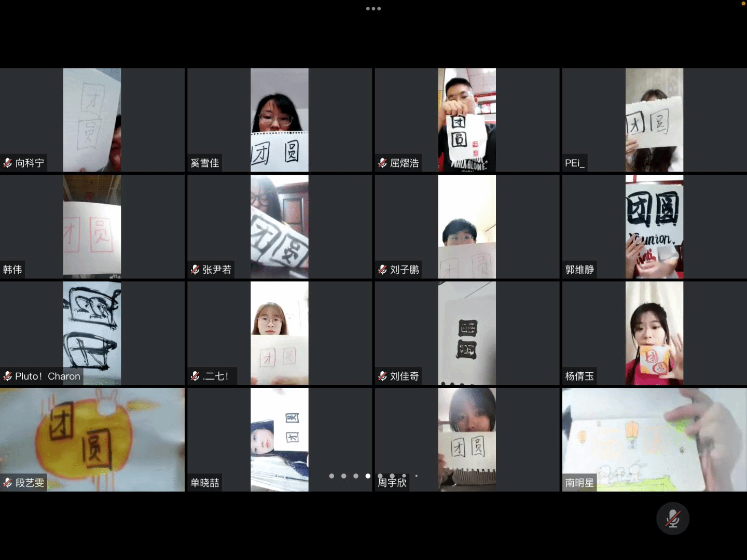Image resolution: width=747 pixels, height=560 pixels.
Task: Open the three-dot menu at the top
Action: 374,9
